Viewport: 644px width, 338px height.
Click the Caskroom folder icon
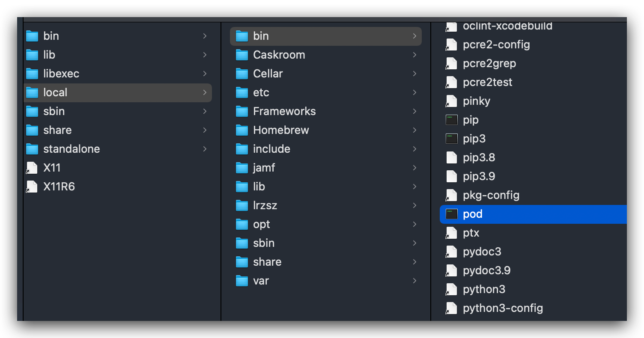242,55
